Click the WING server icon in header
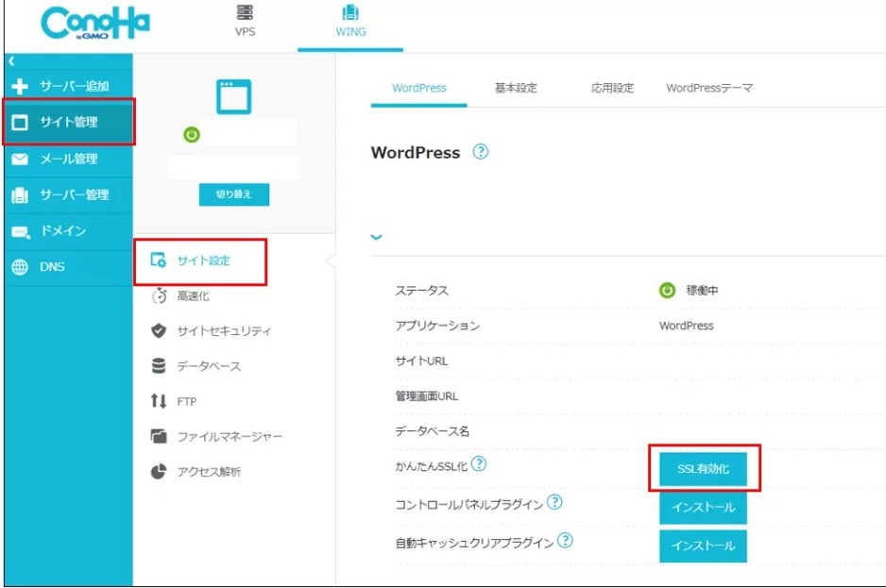This screenshot has height=588, width=886. pos(350,12)
